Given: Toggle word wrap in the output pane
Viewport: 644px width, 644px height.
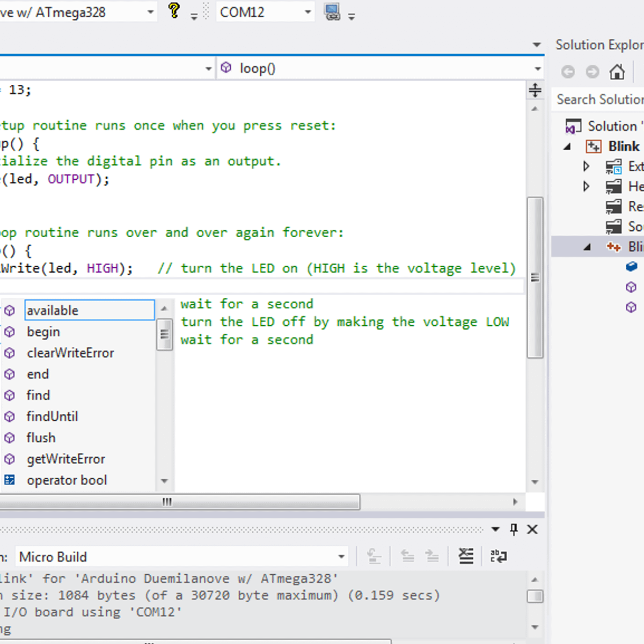Looking at the screenshot, I should (x=498, y=557).
